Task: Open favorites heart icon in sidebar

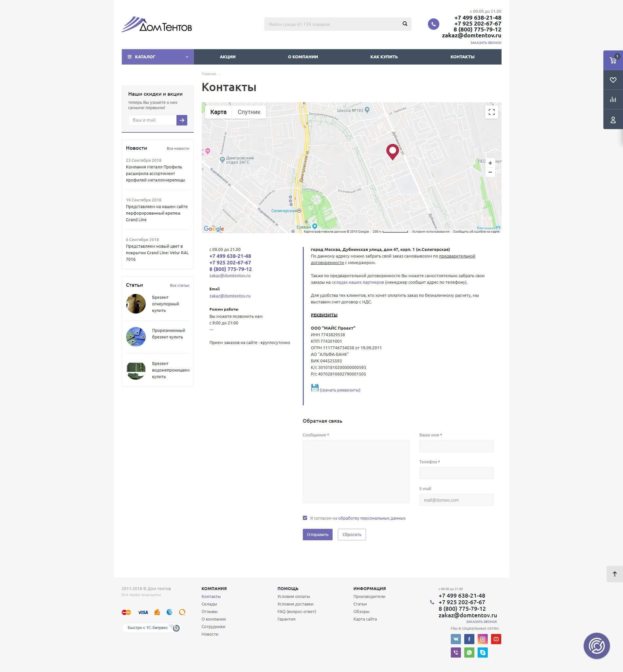Action: (613, 80)
